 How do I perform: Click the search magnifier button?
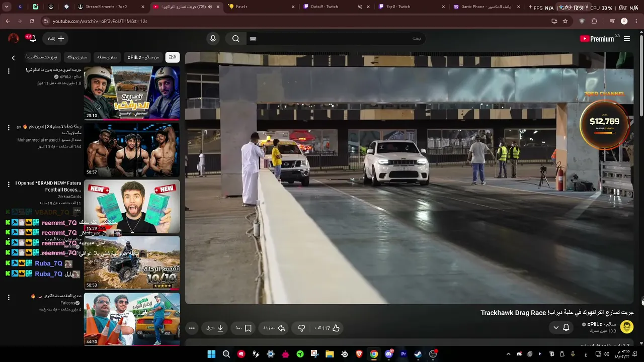coord(235,39)
